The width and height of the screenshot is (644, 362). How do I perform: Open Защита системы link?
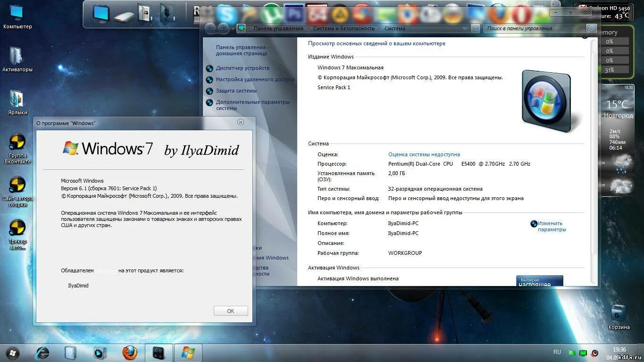(x=236, y=91)
